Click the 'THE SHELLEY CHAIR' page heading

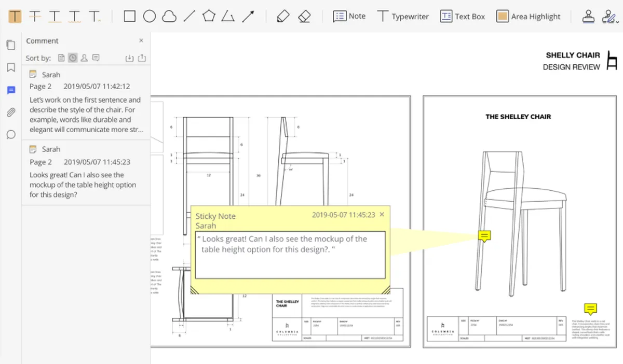(x=518, y=117)
